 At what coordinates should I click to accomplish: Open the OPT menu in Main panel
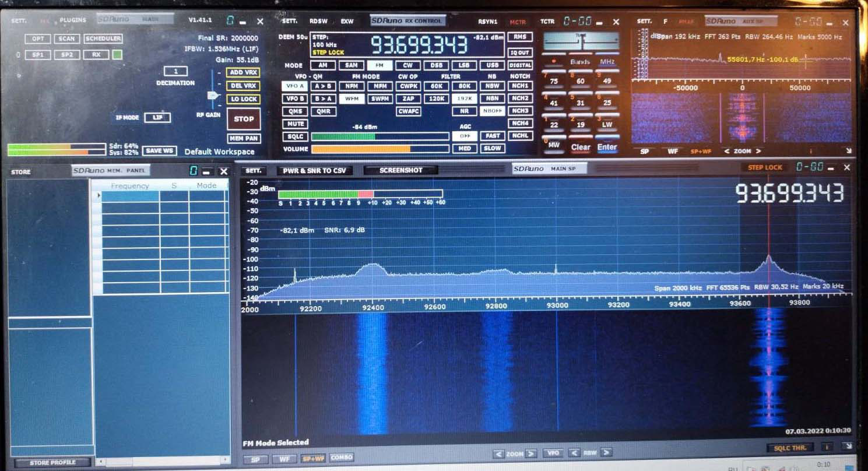tap(38, 38)
